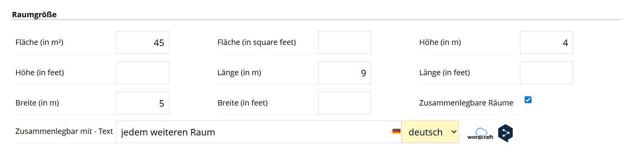Click the Fläche (in m²) label

tap(40, 42)
